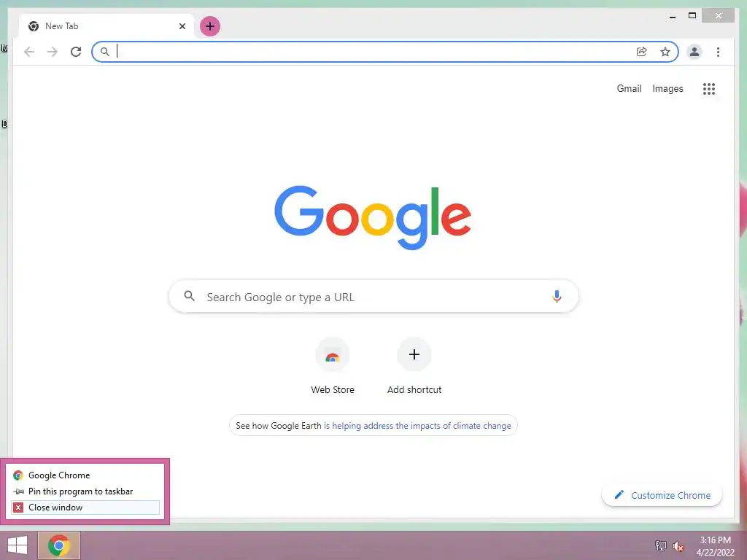Go back with the back arrow
Viewport: 747px width, 560px height.
[29, 52]
